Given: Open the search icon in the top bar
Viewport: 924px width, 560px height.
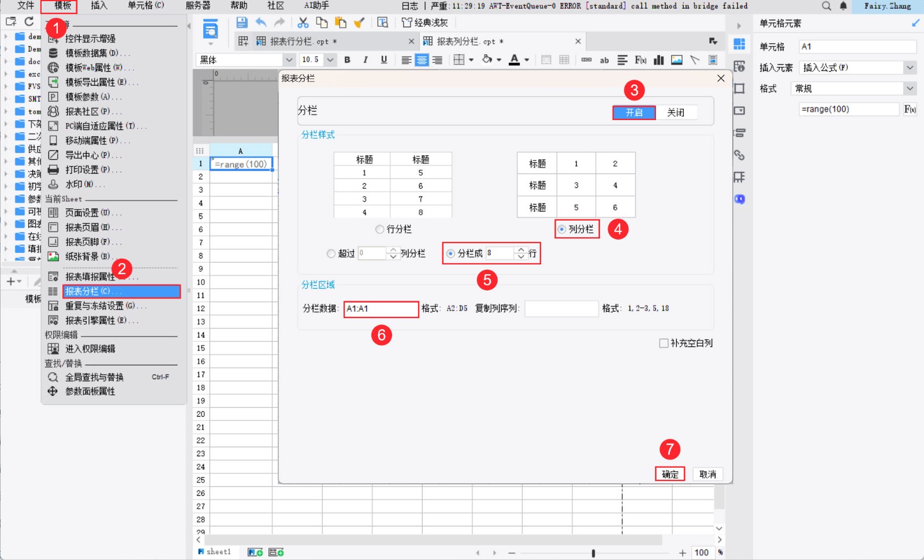Looking at the screenshot, I should click(x=826, y=6).
